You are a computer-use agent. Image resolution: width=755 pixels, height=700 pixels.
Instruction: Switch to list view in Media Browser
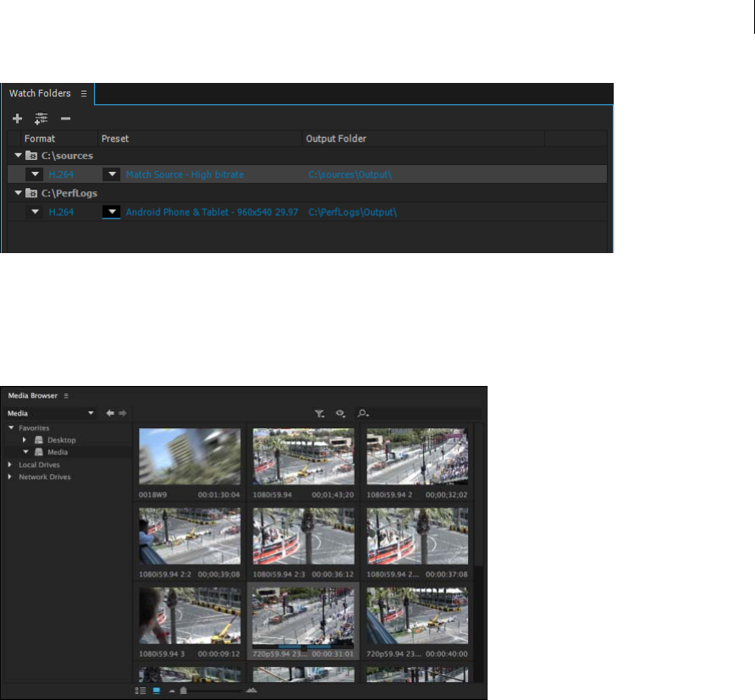tap(141, 691)
